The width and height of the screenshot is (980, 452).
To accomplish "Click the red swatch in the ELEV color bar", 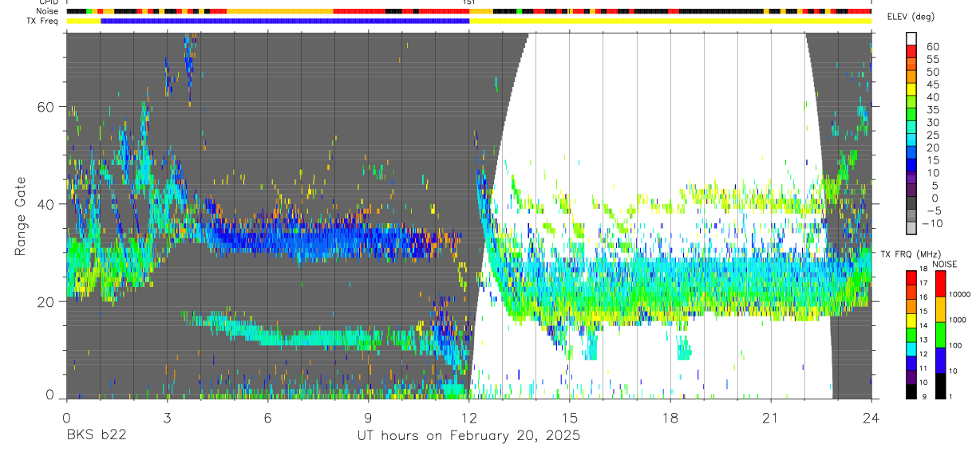I will coord(911,53).
